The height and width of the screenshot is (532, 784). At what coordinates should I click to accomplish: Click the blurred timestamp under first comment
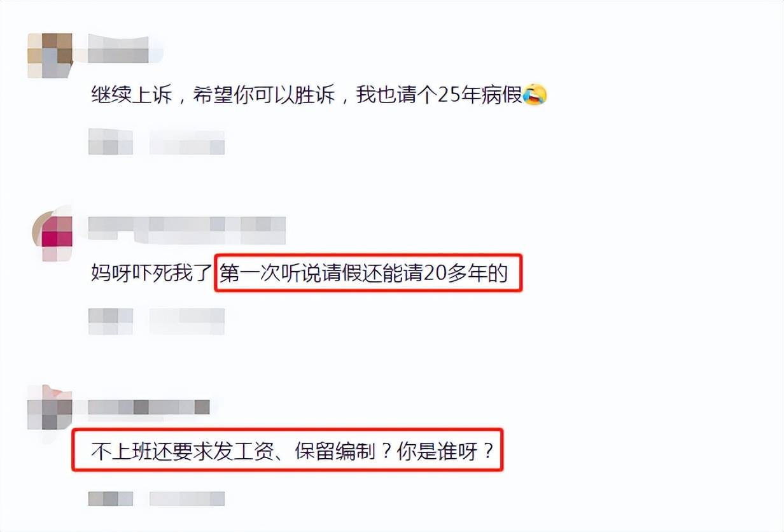point(110,142)
